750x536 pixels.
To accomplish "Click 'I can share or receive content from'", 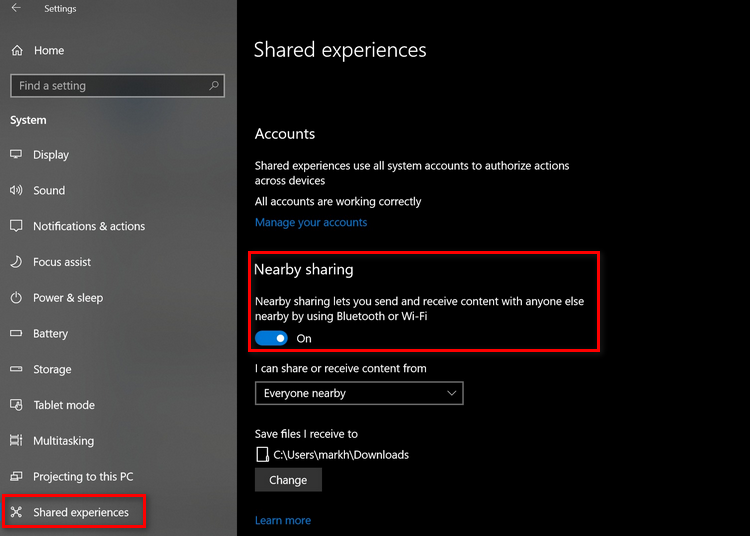I will point(341,368).
